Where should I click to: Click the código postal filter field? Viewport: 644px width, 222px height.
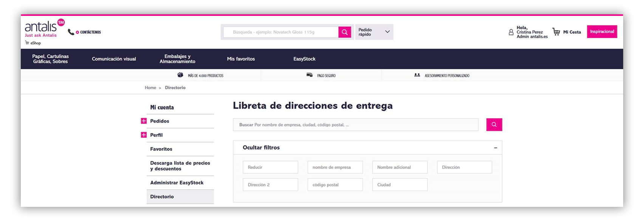click(x=335, y=185)
